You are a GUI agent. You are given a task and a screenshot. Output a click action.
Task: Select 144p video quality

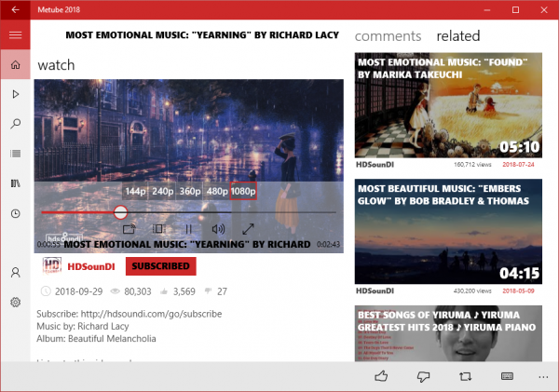135,191
